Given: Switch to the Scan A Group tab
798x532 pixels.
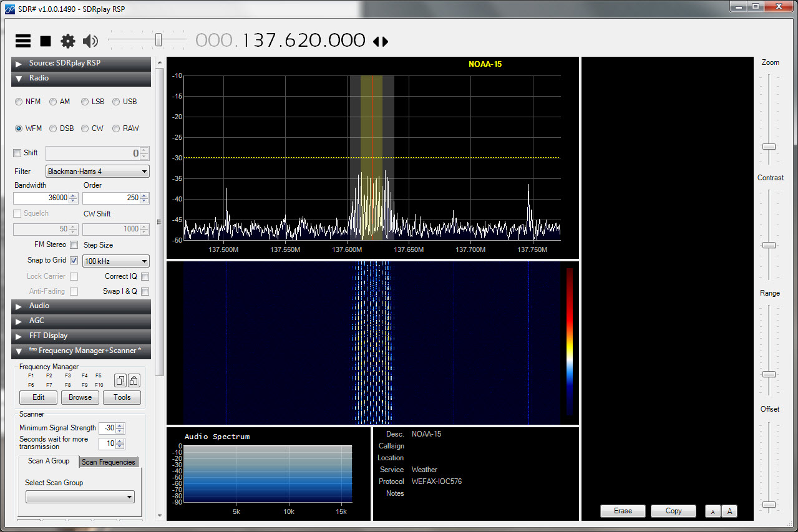Looking at the screenshot, I should coord(48,461).
